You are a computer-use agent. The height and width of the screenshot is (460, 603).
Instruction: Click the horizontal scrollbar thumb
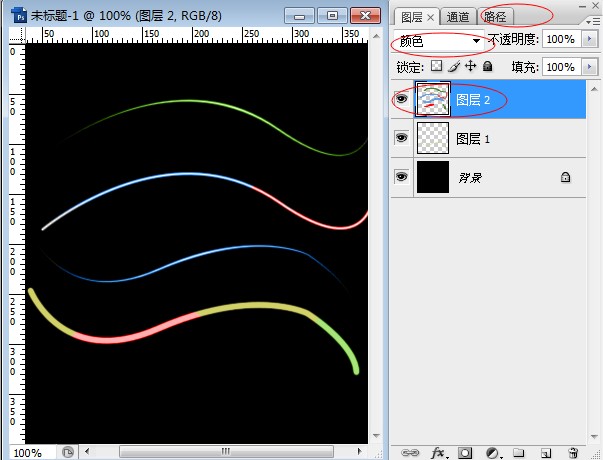[x=226, y=451]
